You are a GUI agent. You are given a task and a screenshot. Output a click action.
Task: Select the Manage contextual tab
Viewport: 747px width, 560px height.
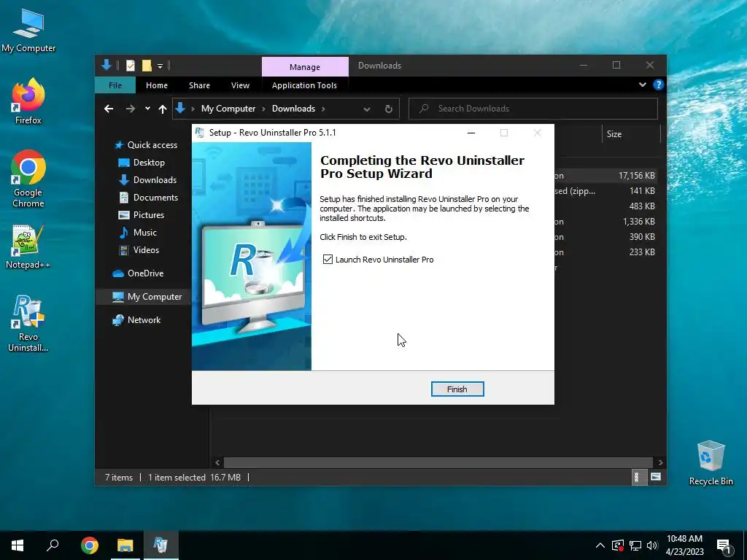click(x=305, y=66)
